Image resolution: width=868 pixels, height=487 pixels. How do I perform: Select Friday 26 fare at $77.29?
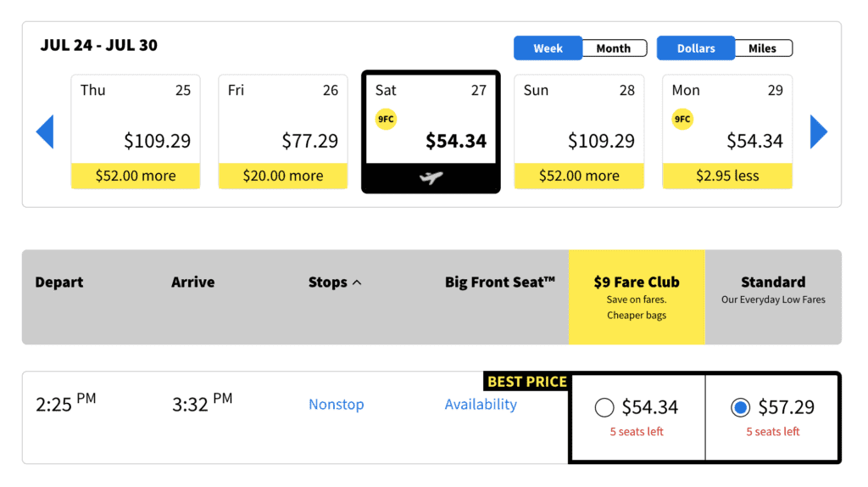click(283, 132)
